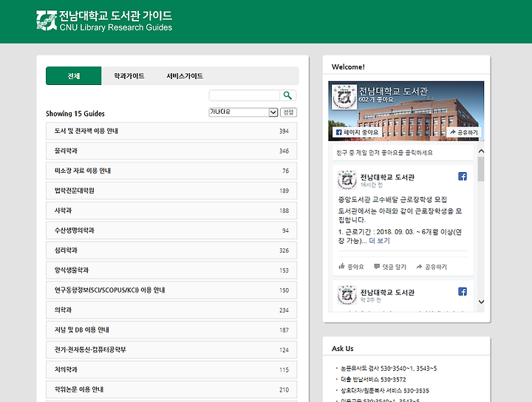Open the 더 보기 see-more link

[x=379, y=241]
